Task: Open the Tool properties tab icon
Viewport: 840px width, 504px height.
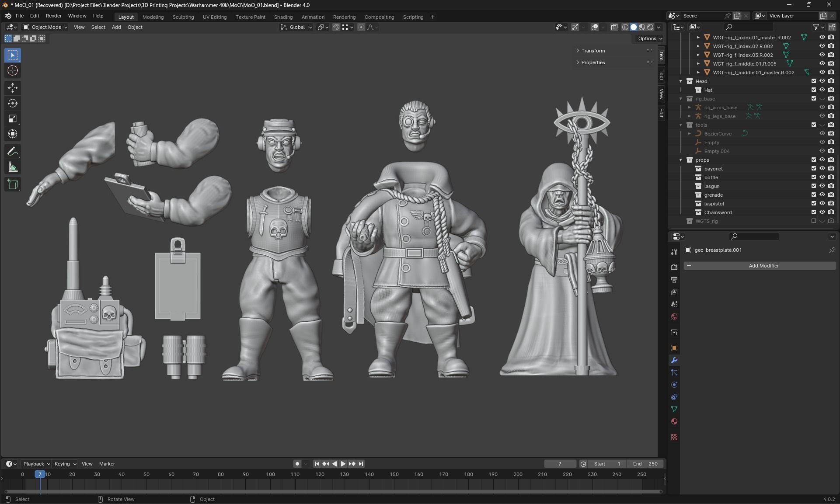Action: click(674, 251)
